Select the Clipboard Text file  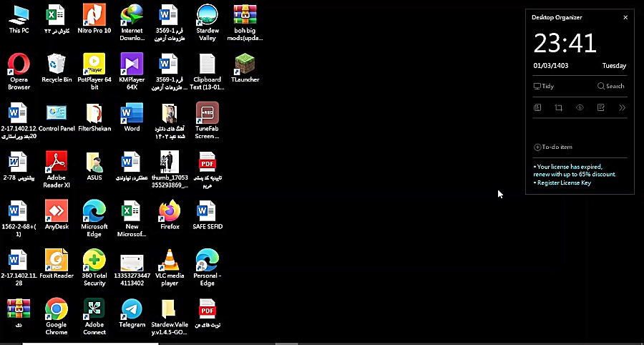click(x=208, y=72)
